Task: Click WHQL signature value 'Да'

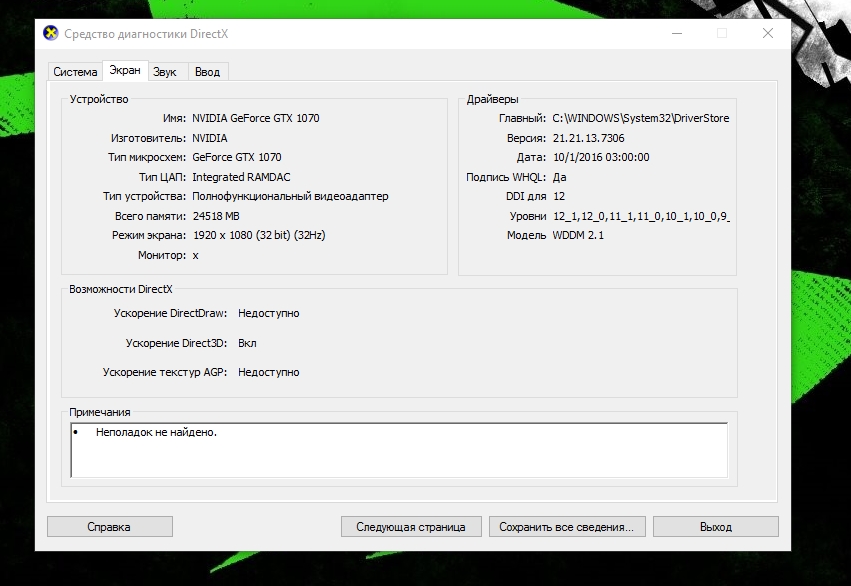Action: click(x=560, y=177)
